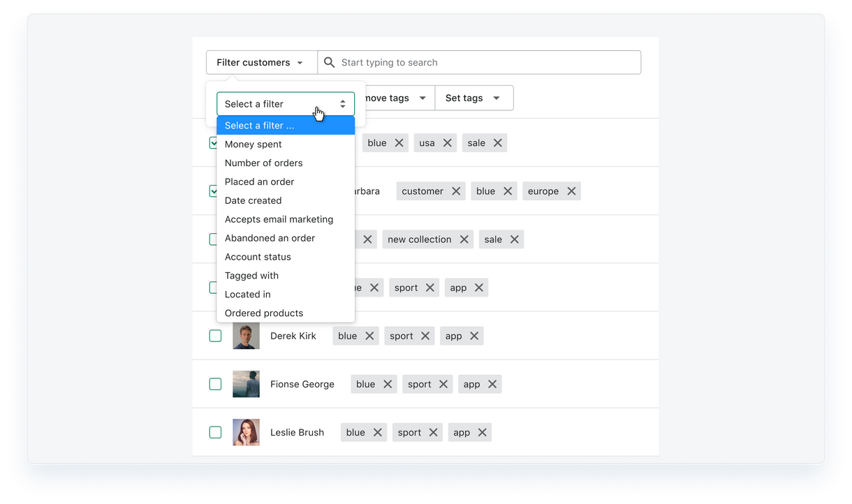
Task: Delete the new collection tag
Action: [464, 239]
